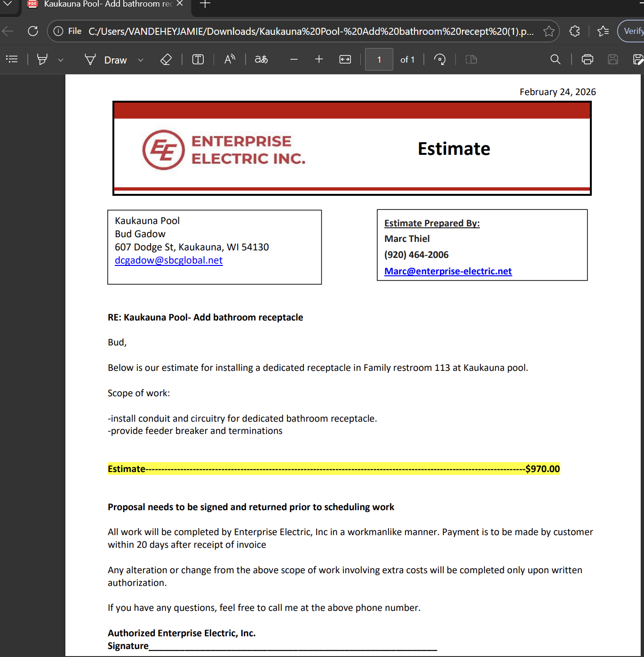Print the estimate document
This screenshot has width=644, height=657.
[x=587, y=59]
